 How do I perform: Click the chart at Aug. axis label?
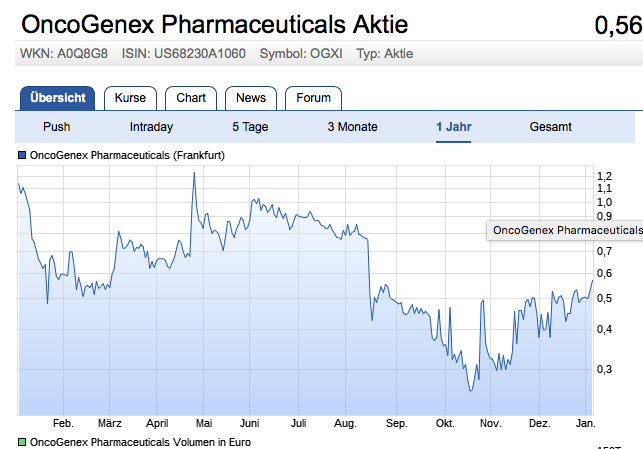pyautogui.click(x=345, y=423)
